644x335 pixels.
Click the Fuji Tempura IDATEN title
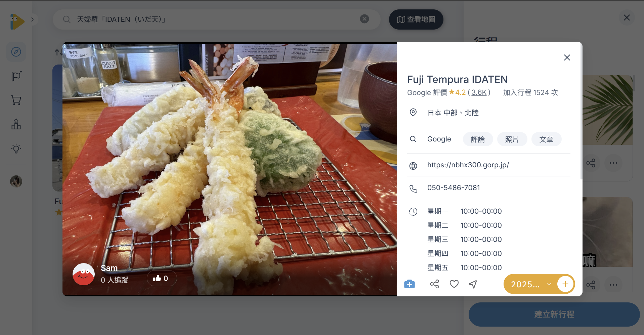point(458,79)
